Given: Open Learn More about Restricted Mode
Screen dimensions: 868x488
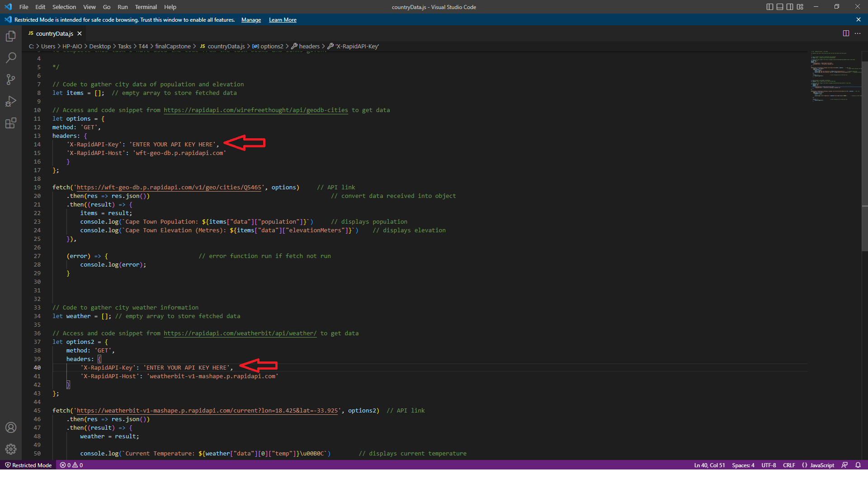Looking at the screenshot, I should point(282,19).
